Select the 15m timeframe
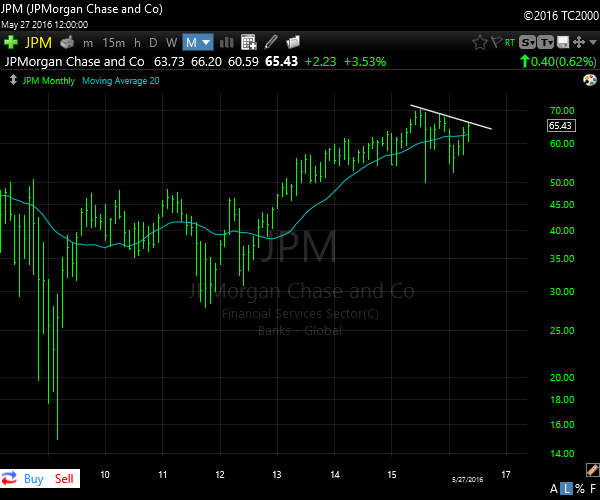600x500 pixels. [114, 43]
